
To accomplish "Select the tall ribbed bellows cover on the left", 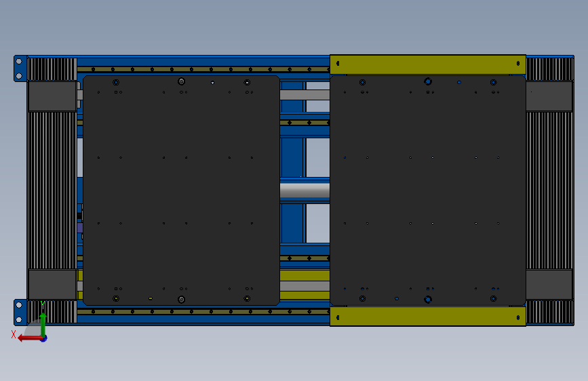I will (x=52, y=190).
